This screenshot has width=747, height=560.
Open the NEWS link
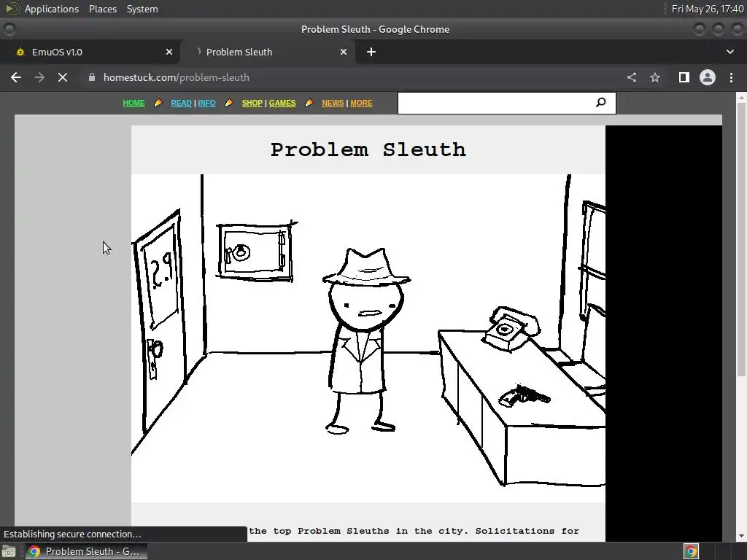pos(333,103)
